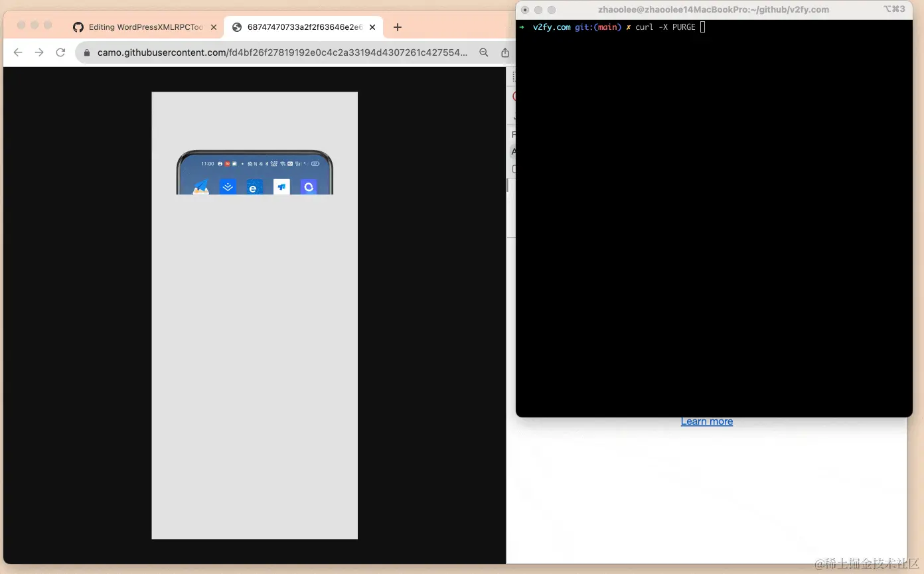Close the terminal window

[525, 10]
